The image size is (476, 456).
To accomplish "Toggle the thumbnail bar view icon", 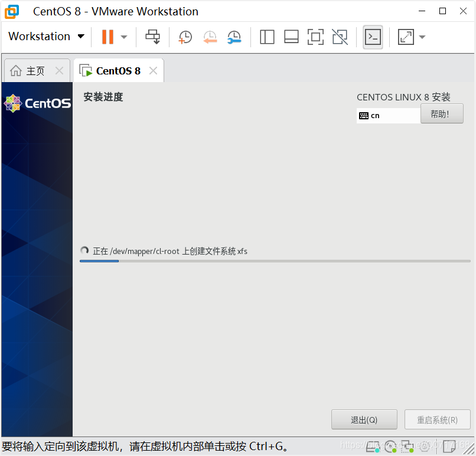I will click(291, 37).
